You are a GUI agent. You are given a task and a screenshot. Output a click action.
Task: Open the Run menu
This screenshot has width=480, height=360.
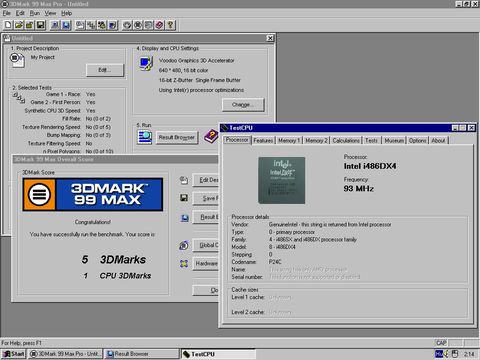(x=35, y=13)
